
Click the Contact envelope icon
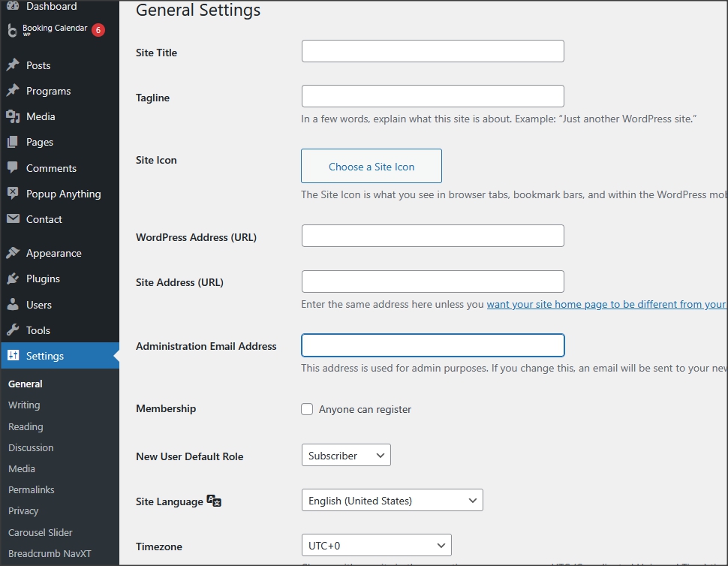pos(13,219)
